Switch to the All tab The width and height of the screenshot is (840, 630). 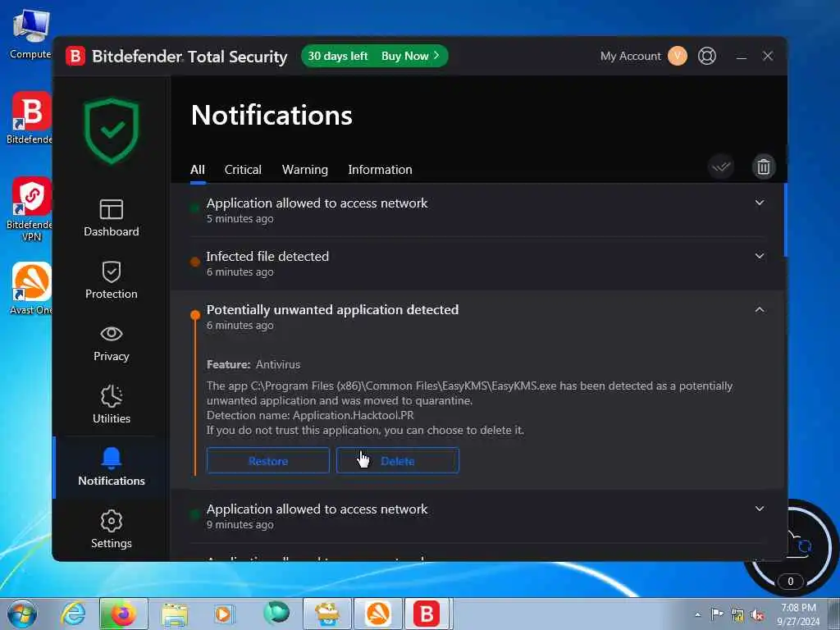click(198, 170)
